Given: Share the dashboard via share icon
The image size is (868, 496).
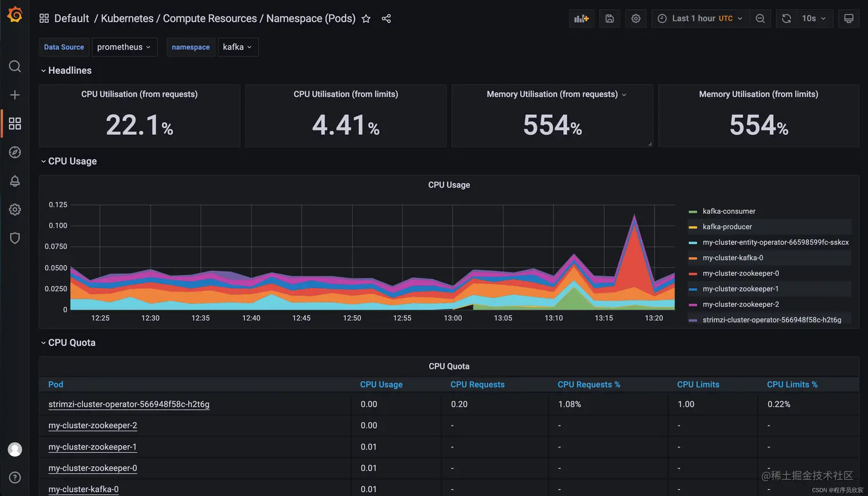Looking at the screenshot, I should 386,18.
